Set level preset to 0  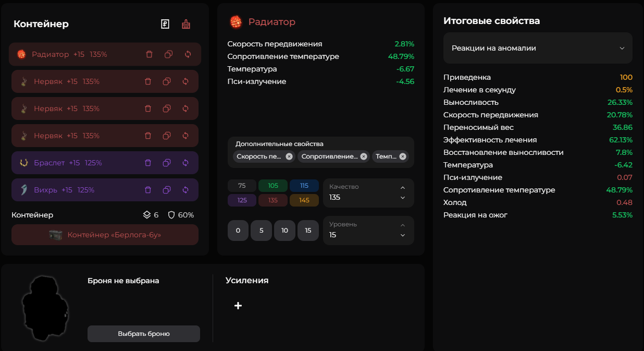pyautogui.click(x=238, y=231)
